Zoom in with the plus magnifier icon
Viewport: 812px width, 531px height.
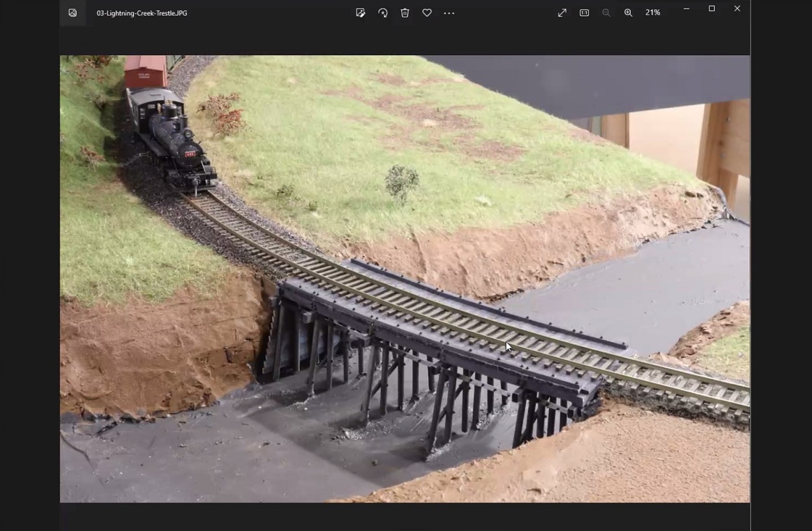(x=628, y=13)
